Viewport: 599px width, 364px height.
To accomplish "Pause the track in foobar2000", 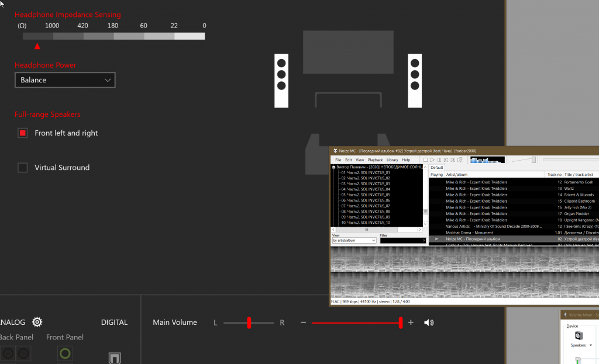I will (x=439, y=160).
